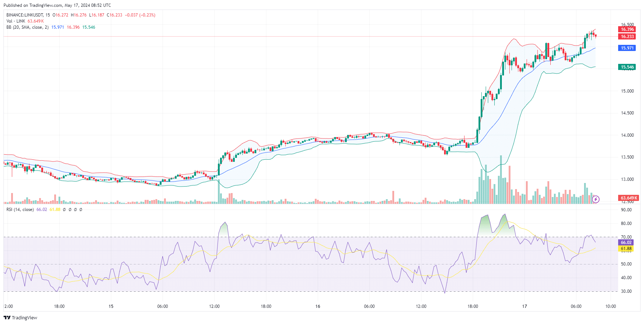
Task: Click the 90.00 RSI axis tick
Action: [626, 210]
